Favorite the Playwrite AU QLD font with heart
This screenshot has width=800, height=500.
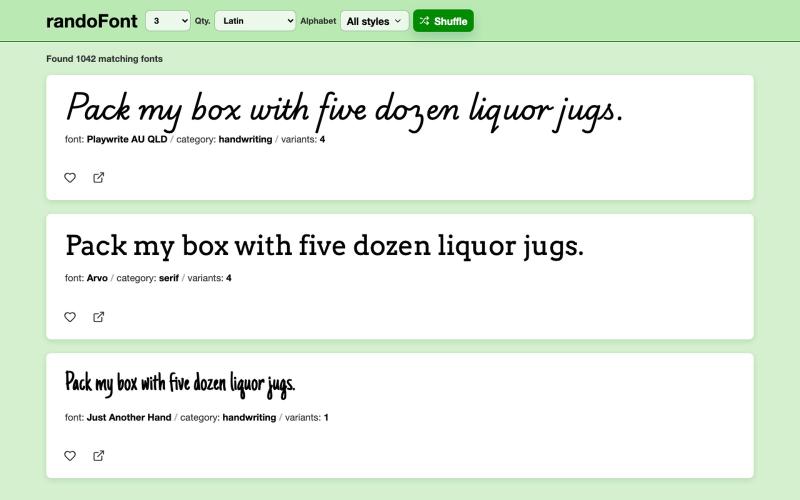70,178
